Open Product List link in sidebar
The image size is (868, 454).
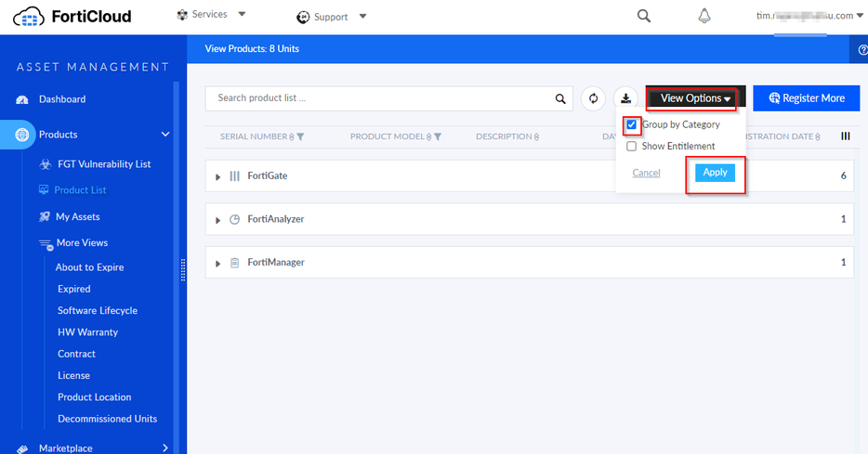click(80, 189)
